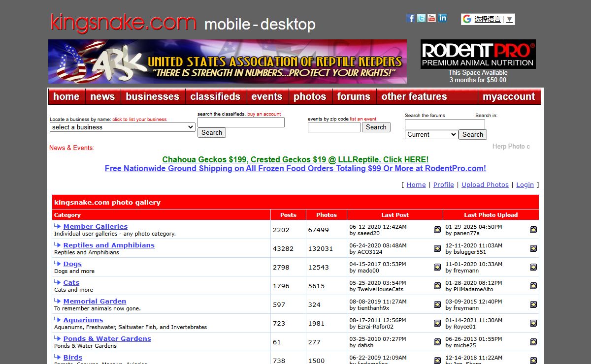Go to last post in Dogs row
This screenshot has width=591, height=364.
(437, 267)
